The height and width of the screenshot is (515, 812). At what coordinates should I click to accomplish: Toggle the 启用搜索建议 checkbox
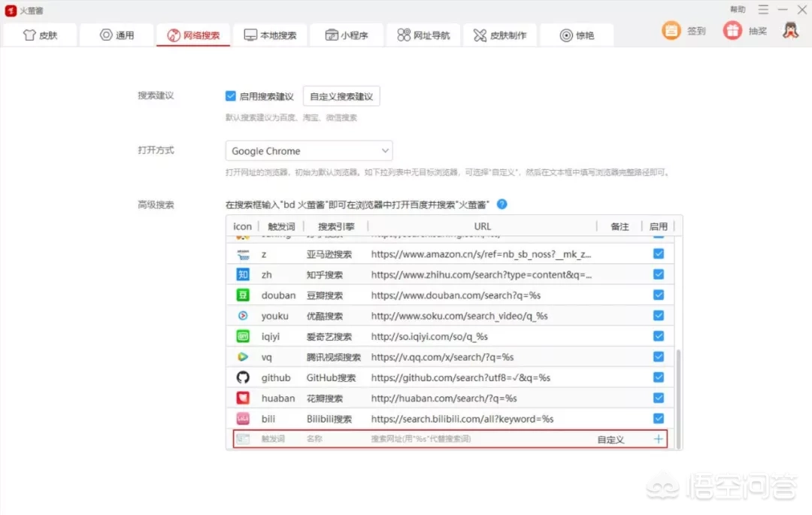(x=231, y=96)
